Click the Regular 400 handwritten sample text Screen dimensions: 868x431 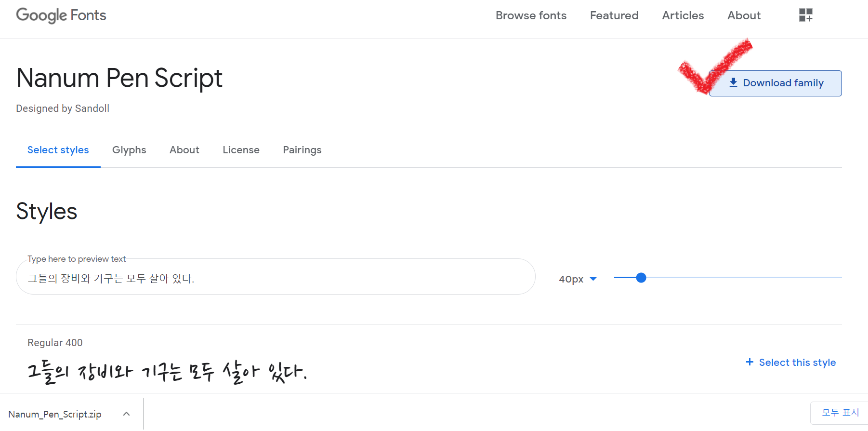tap(167, 372)
